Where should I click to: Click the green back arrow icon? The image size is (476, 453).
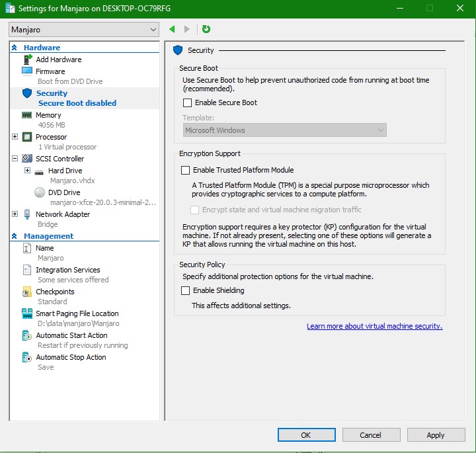(173, 29)
